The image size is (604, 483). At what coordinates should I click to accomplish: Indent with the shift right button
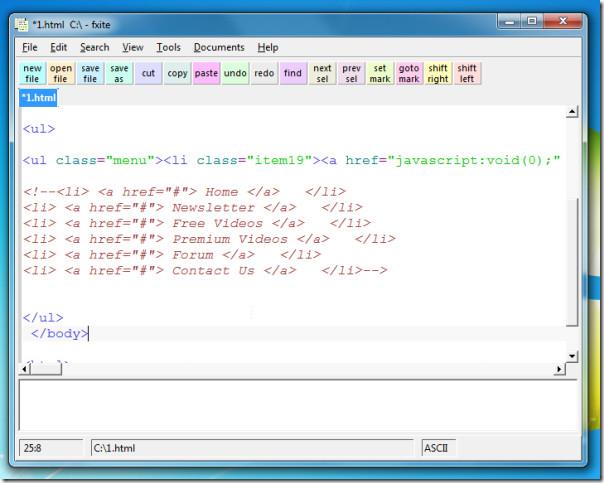(x=438, y=73)
